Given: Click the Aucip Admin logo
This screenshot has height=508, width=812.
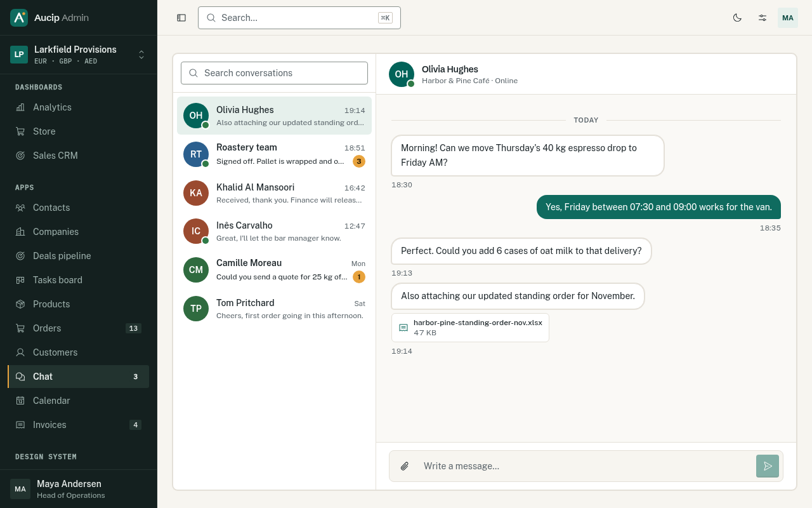Looking at the screenshot, I should tap(49, 18).
